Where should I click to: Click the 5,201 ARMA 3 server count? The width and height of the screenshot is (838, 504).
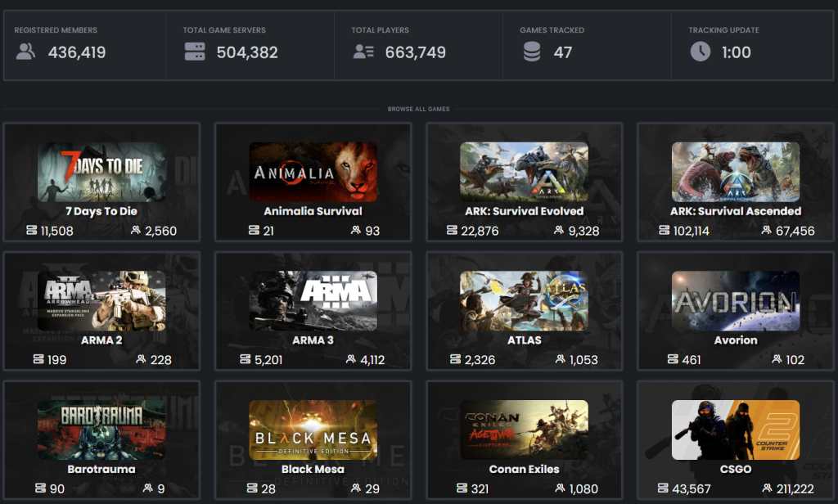[268, 360]
